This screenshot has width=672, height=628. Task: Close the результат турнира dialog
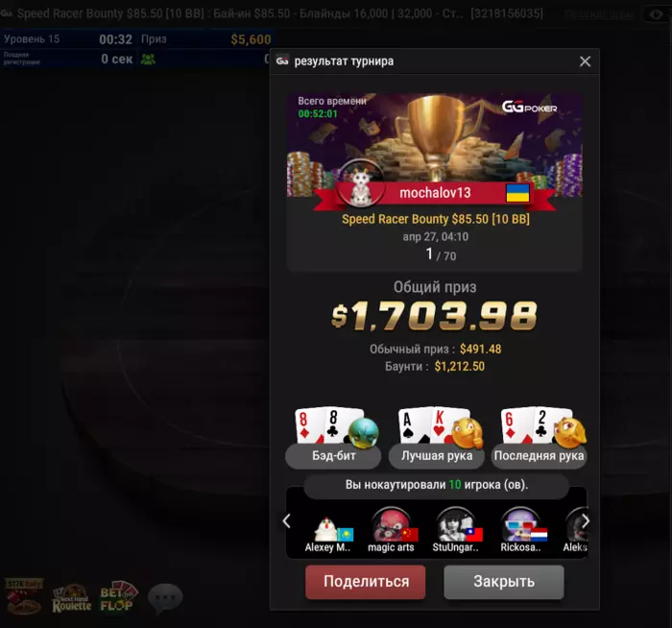(x=585, y=61)
